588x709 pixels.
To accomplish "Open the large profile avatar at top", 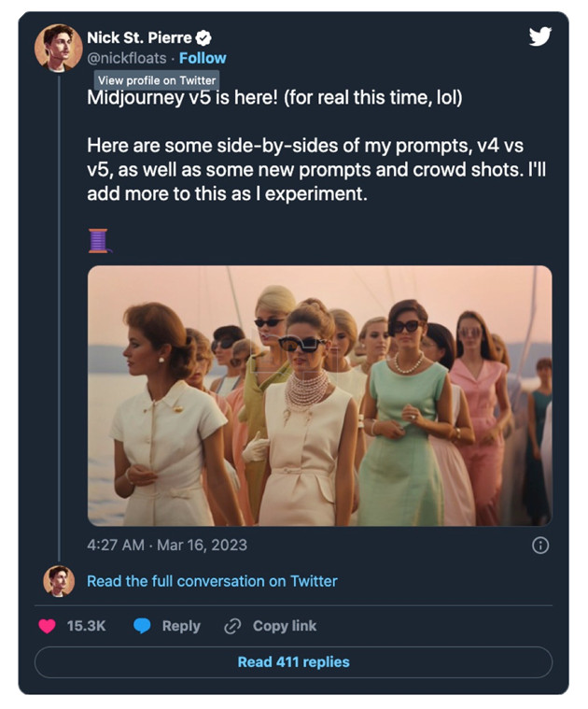I will pyautogui.click(x=59, y=48).
